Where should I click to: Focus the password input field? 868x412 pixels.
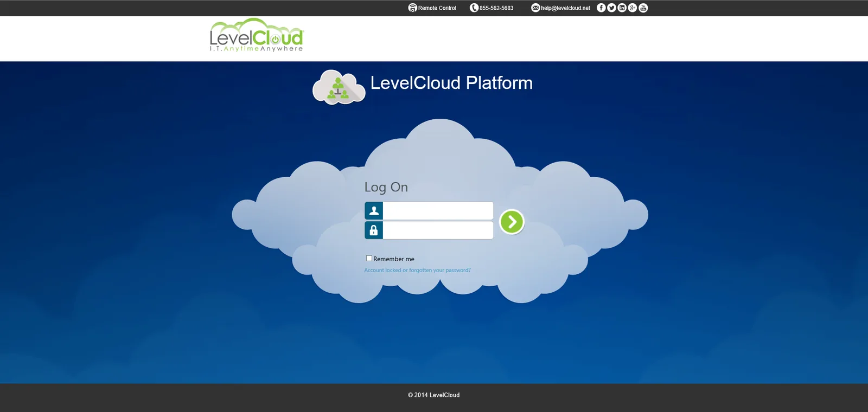(438, 230)
